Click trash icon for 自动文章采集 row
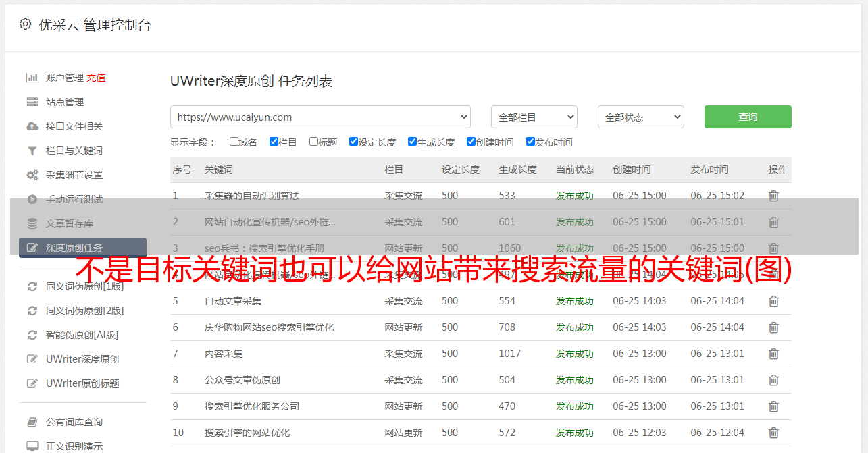This screenshot has width=868, height=453. pyautogui.click(x=773, y=301)
